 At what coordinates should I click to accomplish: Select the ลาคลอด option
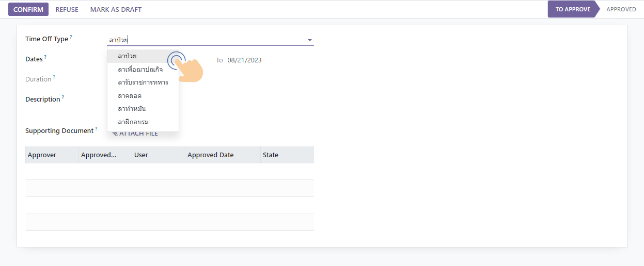(130, 96)
